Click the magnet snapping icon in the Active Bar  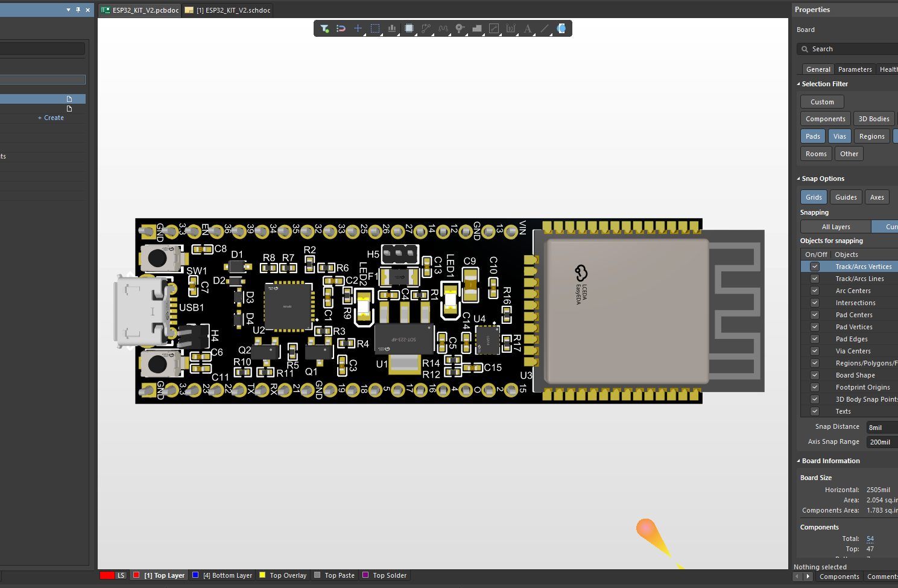[x=341, y=28]
